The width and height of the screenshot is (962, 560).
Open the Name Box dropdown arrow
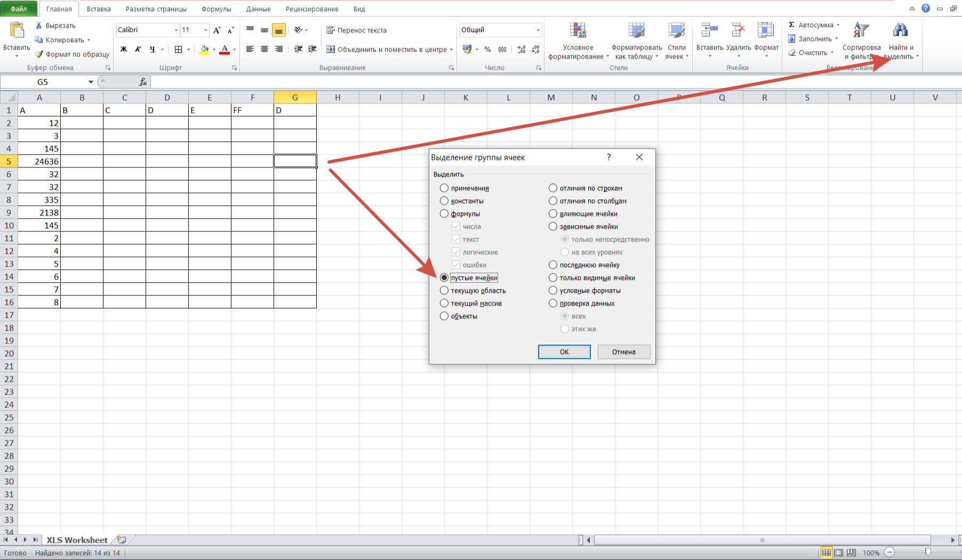click(x=91, y=82)
